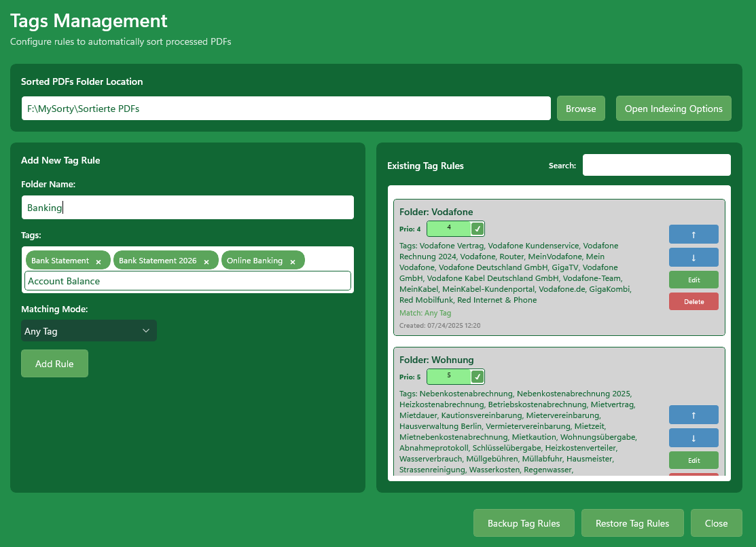Click Backup Tag Rules
The height and width of the screenshot is (547, 756).
(x=524, y=523)
